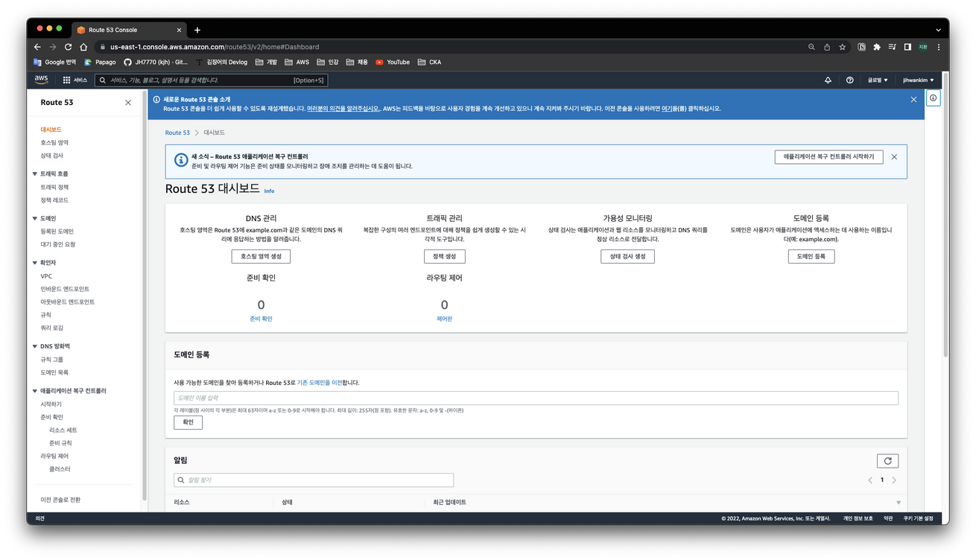Click the 도메인 등록 button
Image resolution: width=976 pixels, height=560 pixels.
click(811, 256)
